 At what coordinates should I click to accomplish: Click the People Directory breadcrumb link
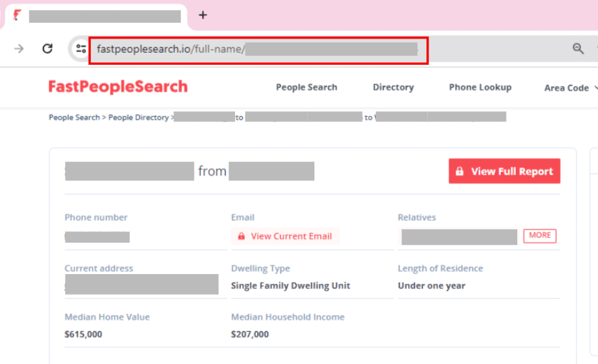tap(139, 117)
